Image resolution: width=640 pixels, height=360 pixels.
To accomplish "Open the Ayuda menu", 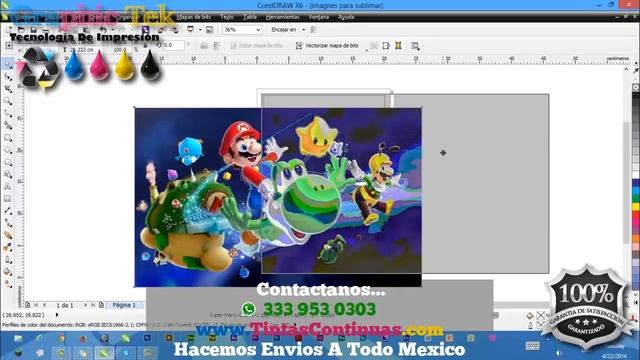I will [x=346, y=17].
